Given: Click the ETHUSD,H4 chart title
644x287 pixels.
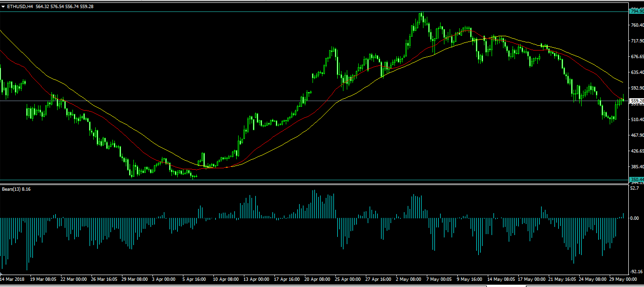Looking at the screenshot, I should click(20, 6).
